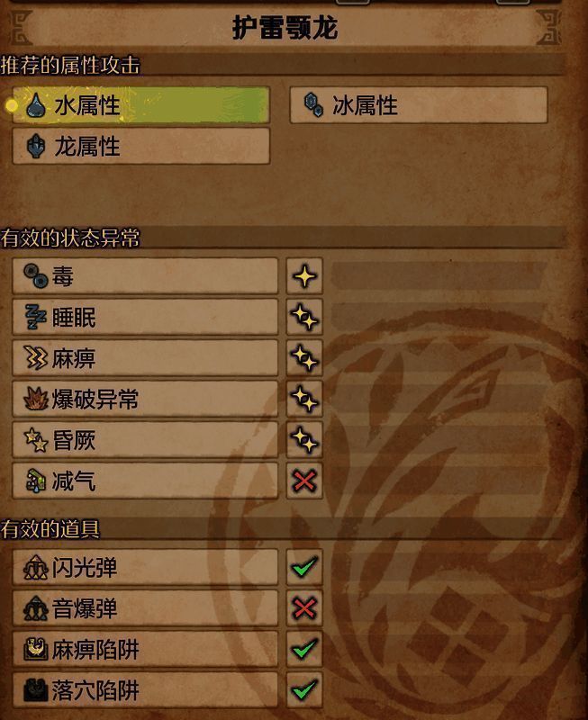Click the red X mark for 音爆弹
Viewport: 588px width, 720px height.
click(x=304, y=608)
